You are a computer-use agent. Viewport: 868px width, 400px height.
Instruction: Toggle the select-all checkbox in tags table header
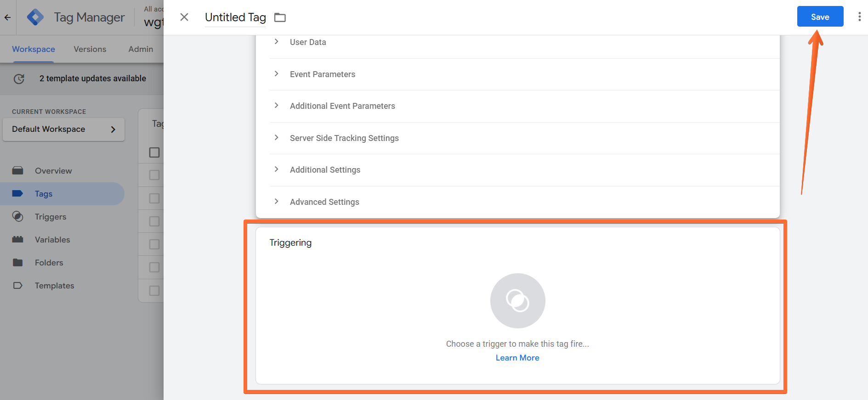[154, 152]
